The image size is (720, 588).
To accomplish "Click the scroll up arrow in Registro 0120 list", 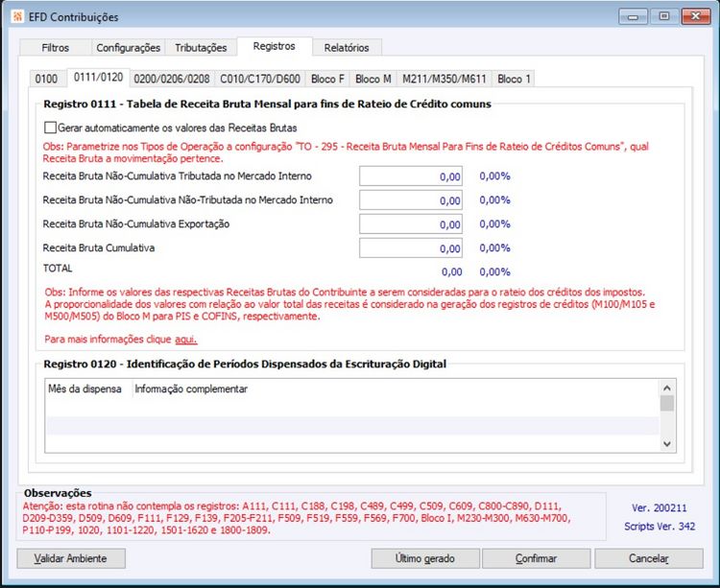I will [x=667, y=388].
